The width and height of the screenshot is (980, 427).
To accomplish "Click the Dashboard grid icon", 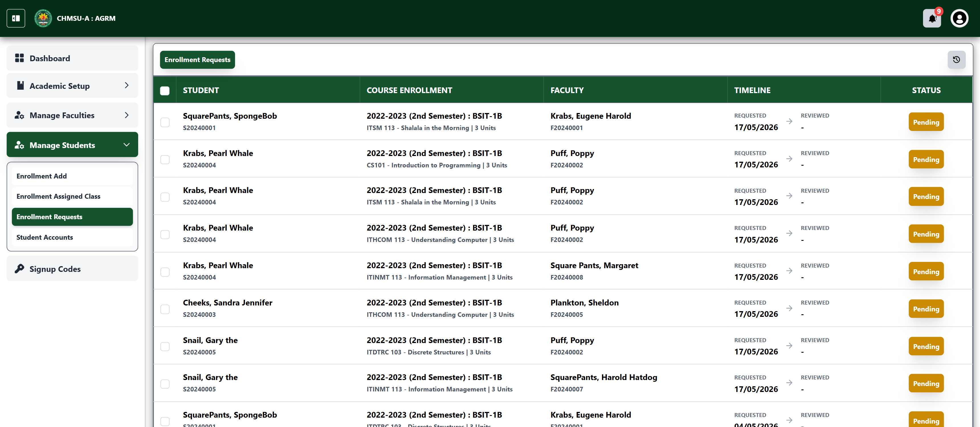I will coord(19,58).
